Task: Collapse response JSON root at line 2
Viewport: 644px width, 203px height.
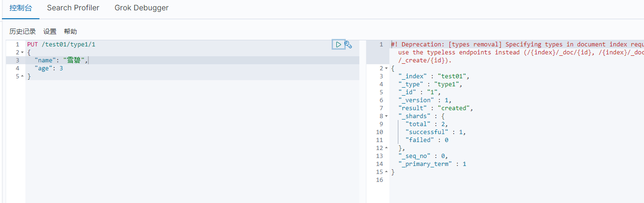Action: (387, 68)
